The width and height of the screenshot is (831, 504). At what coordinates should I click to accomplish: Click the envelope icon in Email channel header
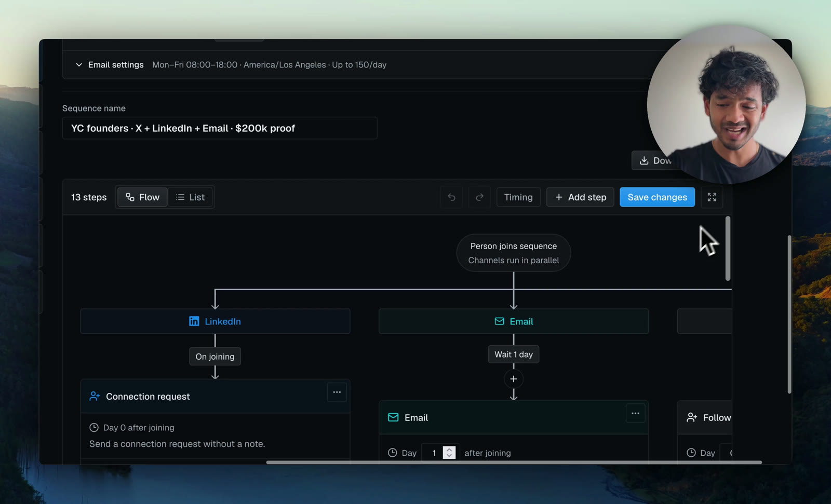click(x=499, y=321)
